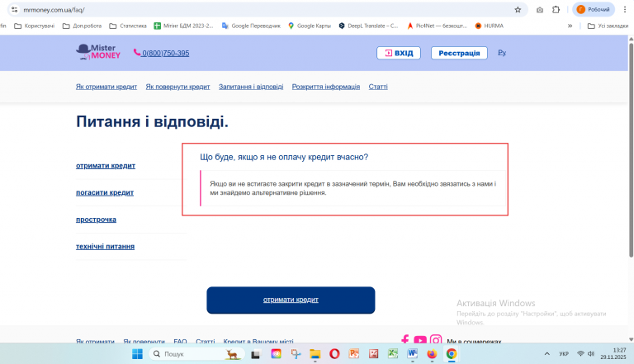Open the YouTube social icon
This screenshot has height=364, width=634.
coord(420,340)
